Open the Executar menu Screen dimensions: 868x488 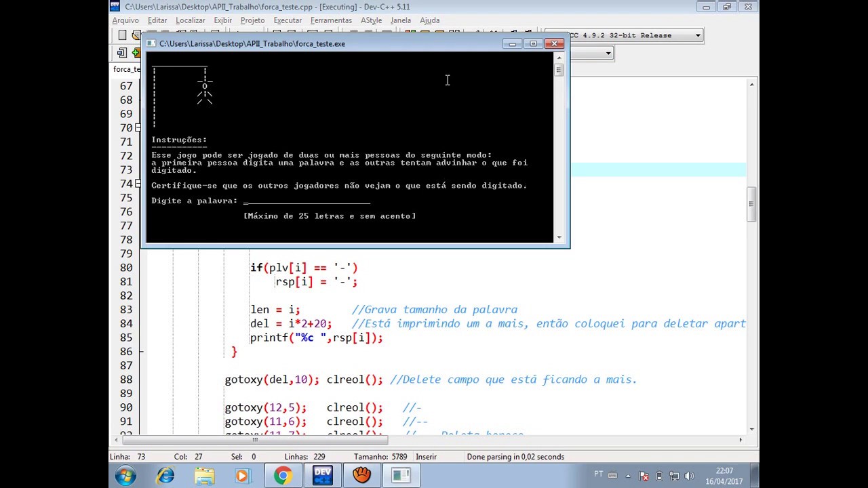(x=288, y=20)
